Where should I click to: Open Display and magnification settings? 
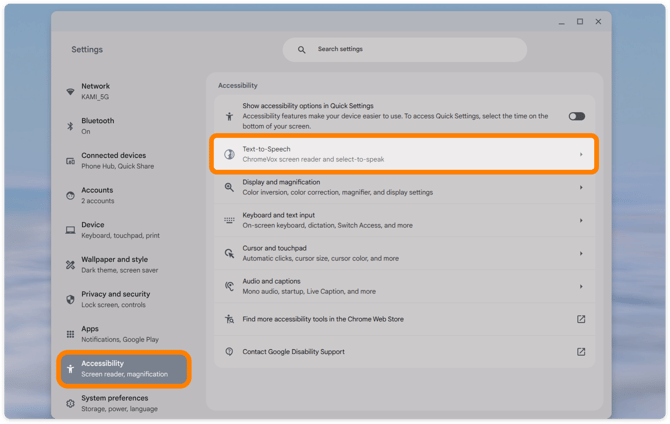point(404,187)
